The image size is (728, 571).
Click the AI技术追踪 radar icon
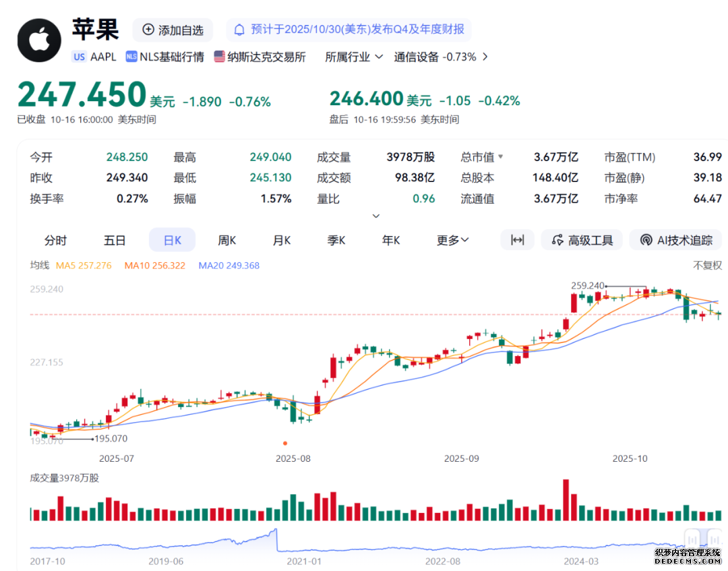[x=646, y=240]
